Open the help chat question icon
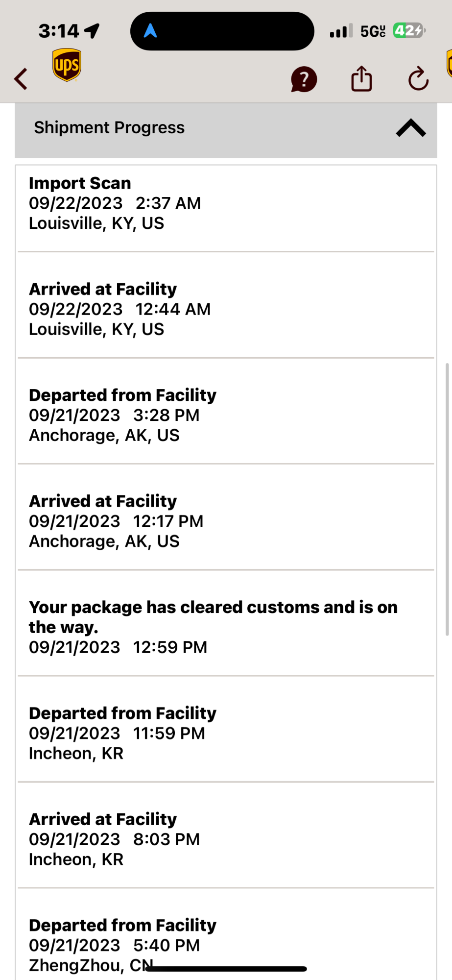The height and width of the screenshot is (980, 452). point(304,79)
